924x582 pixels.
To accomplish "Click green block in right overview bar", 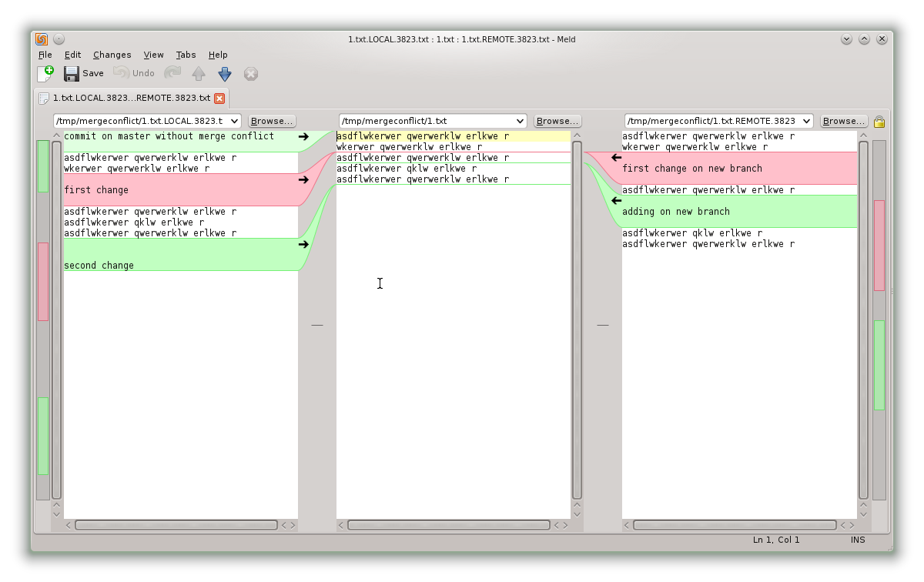I will click(x=879, y=366).
